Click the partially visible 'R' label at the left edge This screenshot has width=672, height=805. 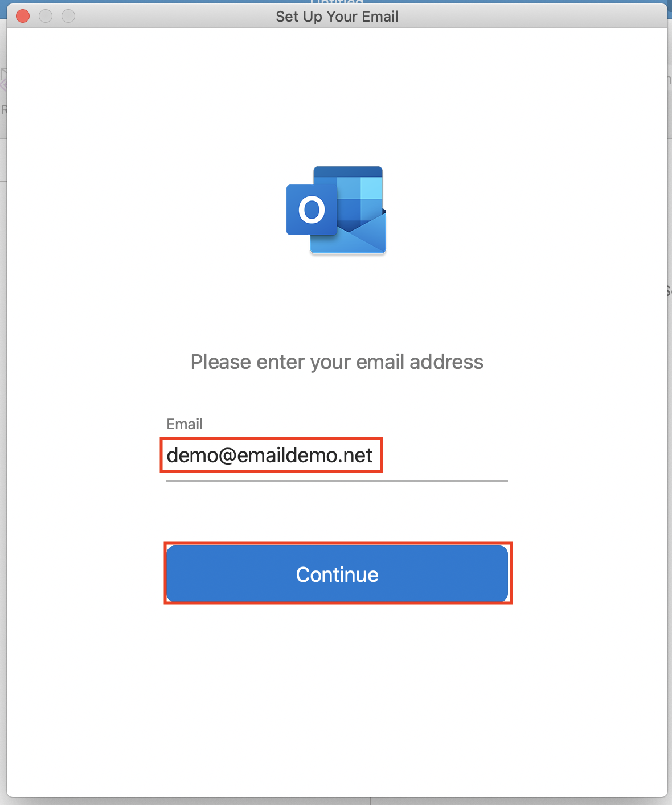point(3,110)
